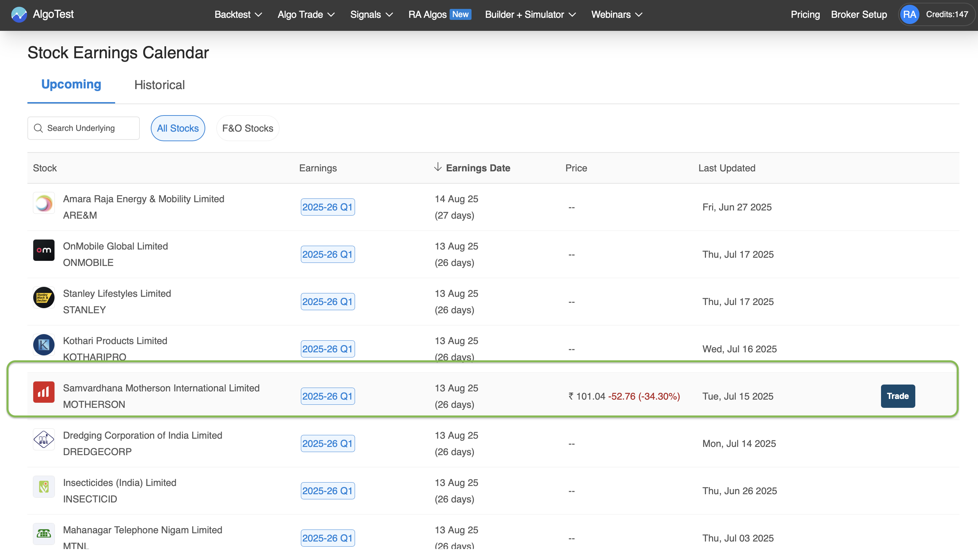Open Insecticides India company logo
Image resolution: width=978 pixels, height=560 pixels.
pyautogui.click(x=44, y=487)
